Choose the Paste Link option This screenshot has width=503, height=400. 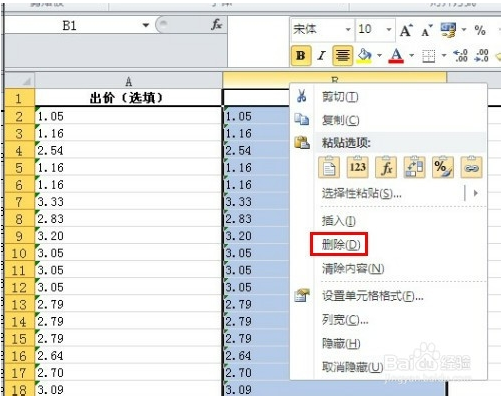coord(471,167)
